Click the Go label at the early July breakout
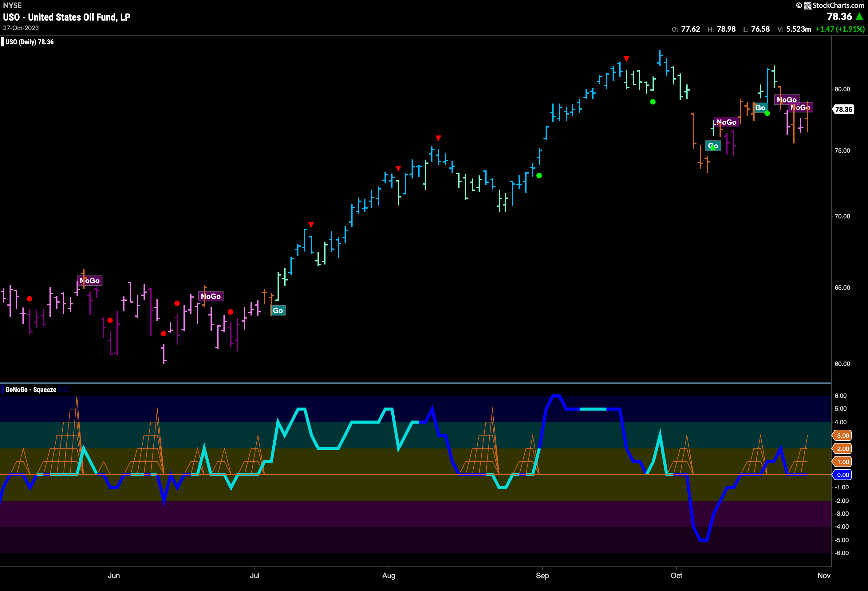Screen dimensions: 868x591 click(x=278, y=310)
